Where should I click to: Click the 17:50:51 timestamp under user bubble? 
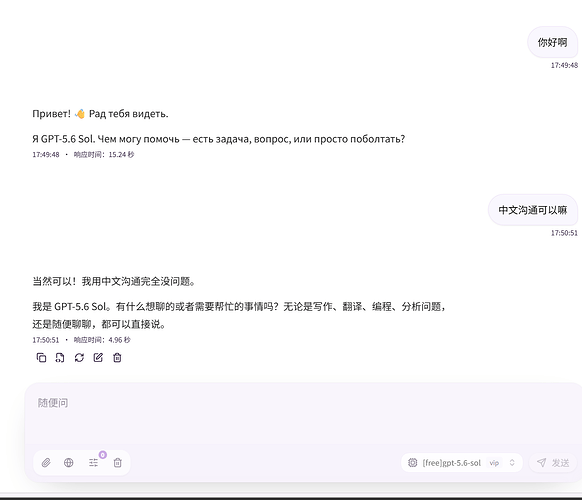tap(564, 233)
